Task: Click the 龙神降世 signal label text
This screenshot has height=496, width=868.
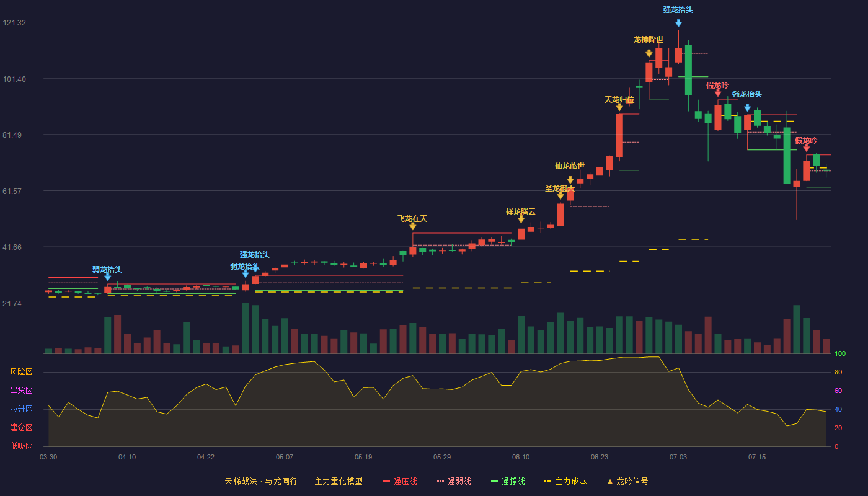Action: pyautogui.click(x=649, y=40)
